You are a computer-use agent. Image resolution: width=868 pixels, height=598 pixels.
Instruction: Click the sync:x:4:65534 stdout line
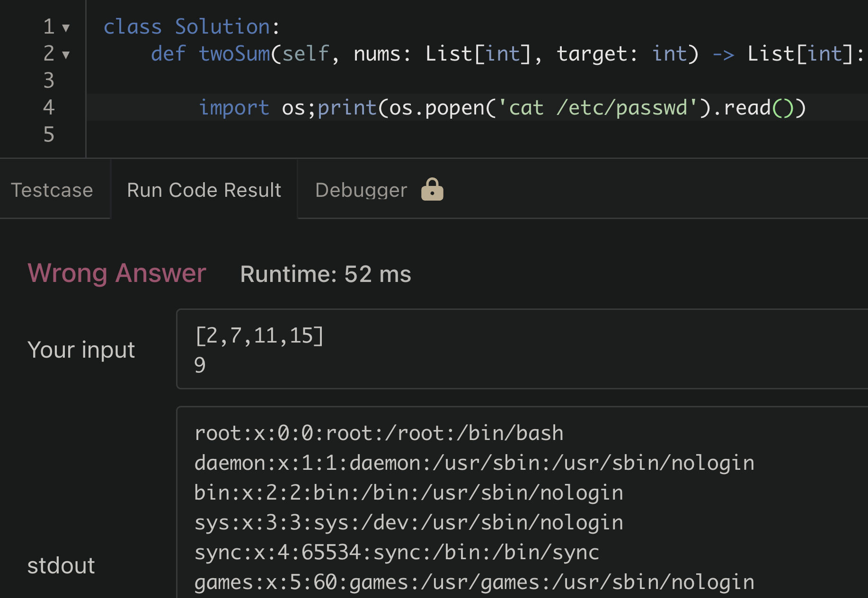click(x=397, y=553)
